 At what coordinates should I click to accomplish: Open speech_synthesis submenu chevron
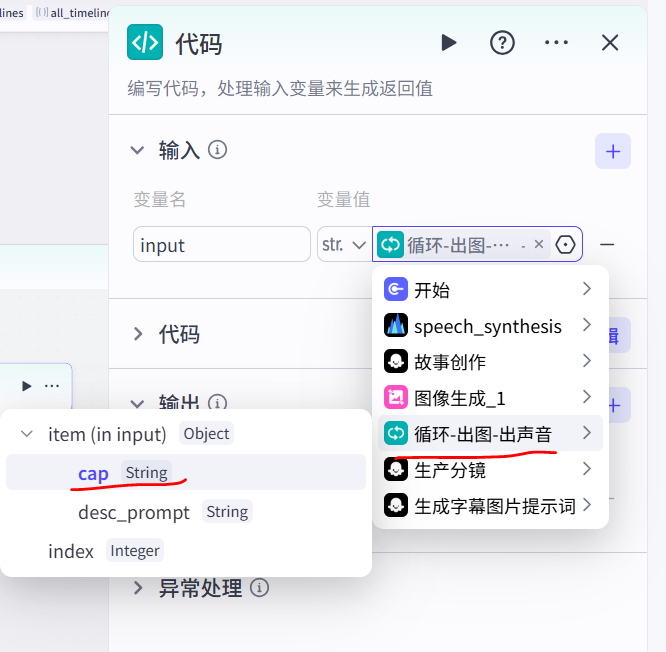pos(587,325)
